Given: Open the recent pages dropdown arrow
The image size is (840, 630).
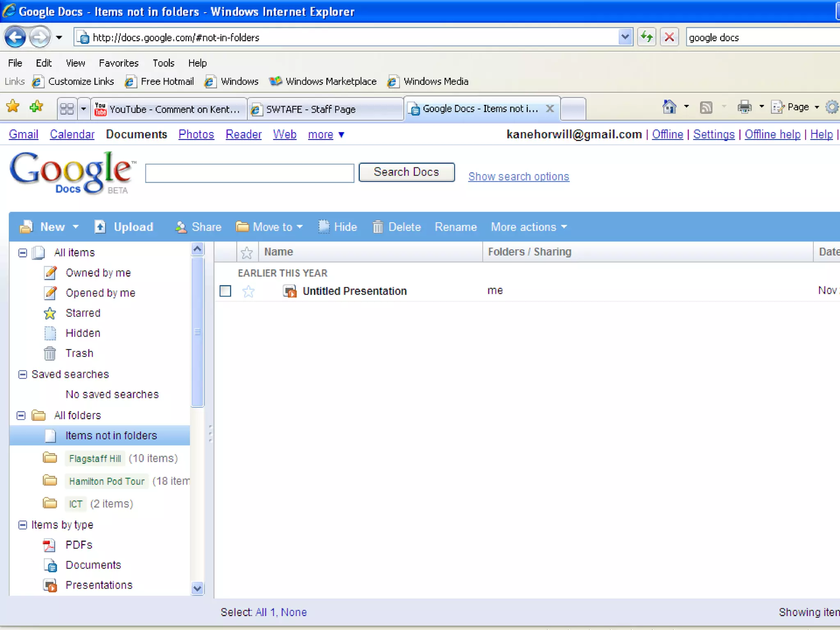Looking at the screenshot, I should [59, 38].
